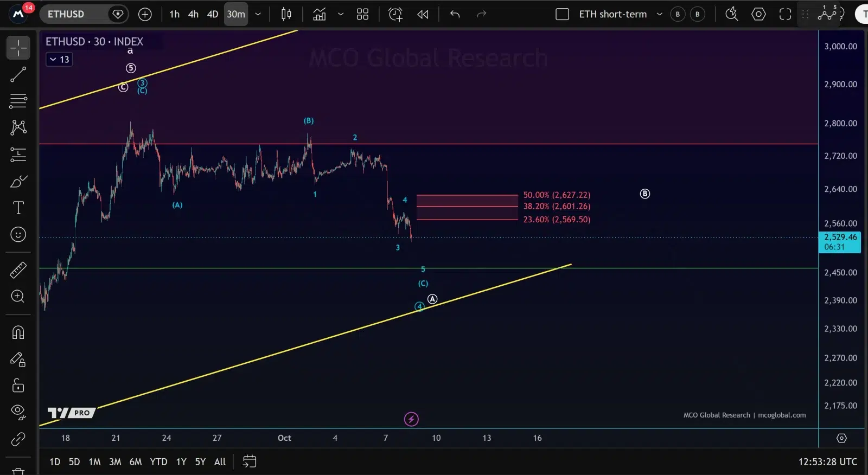The height and width of the screenshot is (475, 868).
Task: Expand the ETH short-term layout dropdown
Action: tap(660, 14)
